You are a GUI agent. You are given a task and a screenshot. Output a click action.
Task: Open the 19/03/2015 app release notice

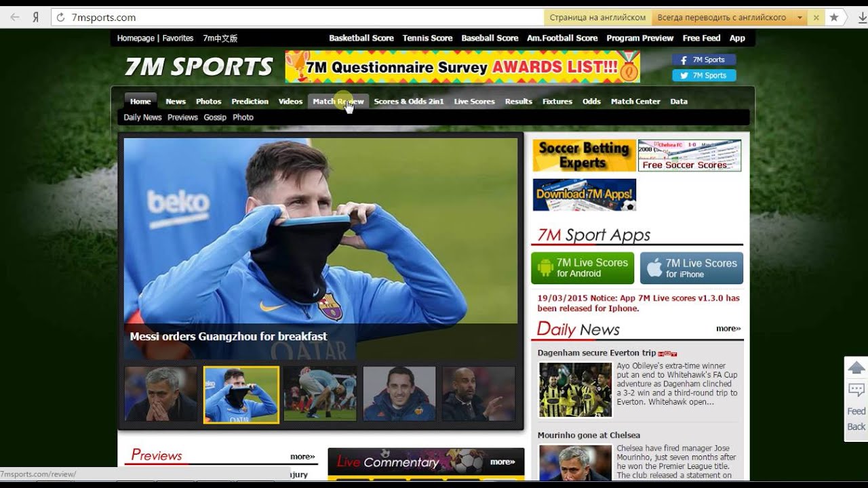638,303
